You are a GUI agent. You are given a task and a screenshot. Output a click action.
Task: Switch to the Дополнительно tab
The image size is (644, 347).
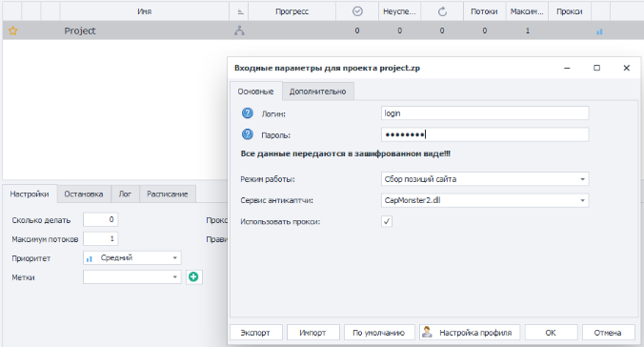tap(317, 92)
